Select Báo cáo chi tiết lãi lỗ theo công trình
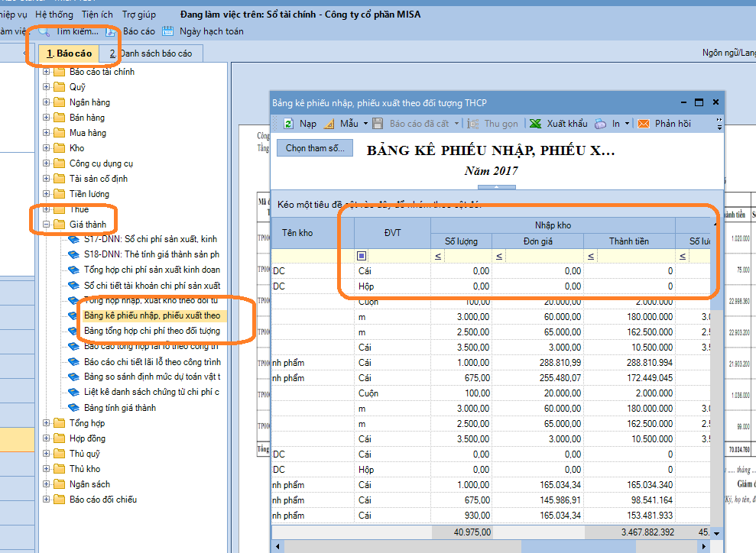The width and height of the screenshot is (756, 553). pyautogui.click(x=152, y=362)
